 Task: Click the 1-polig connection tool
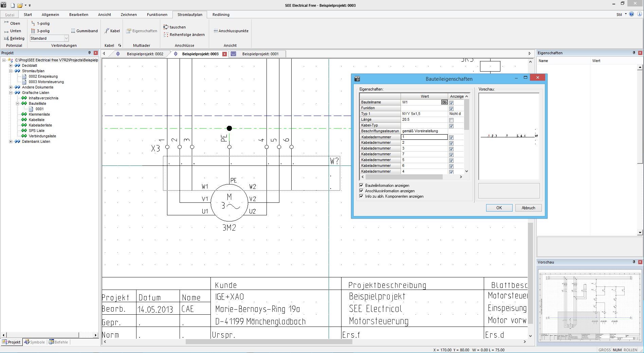pos(40,23)
